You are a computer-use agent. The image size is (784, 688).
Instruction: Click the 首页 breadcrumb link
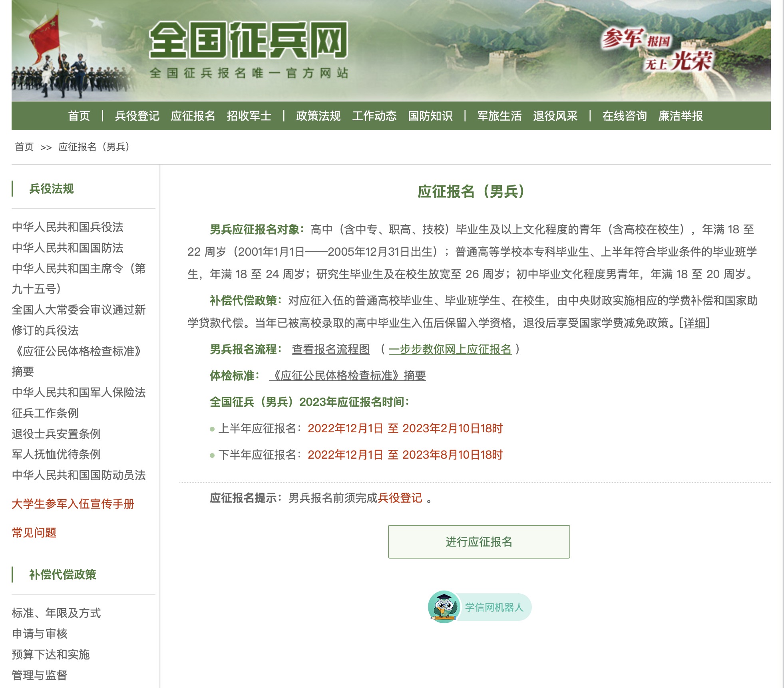coord(24,147)
